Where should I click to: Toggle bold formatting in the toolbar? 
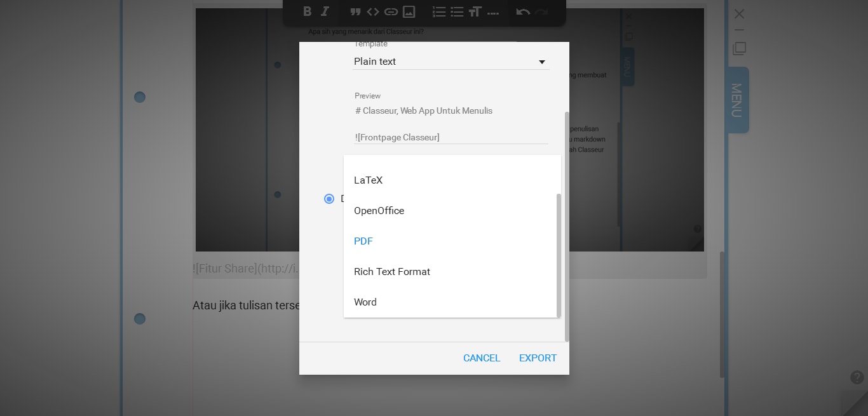(308, 11)
